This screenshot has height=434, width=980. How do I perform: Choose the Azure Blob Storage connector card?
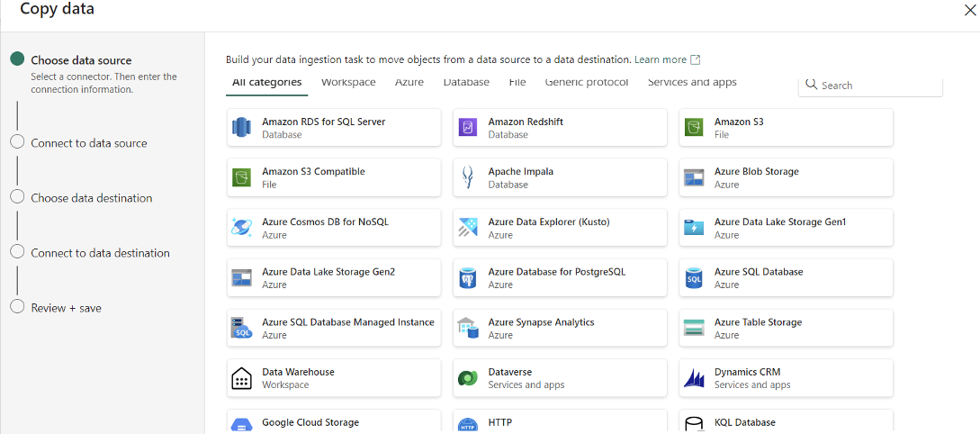tap(786, 177)
